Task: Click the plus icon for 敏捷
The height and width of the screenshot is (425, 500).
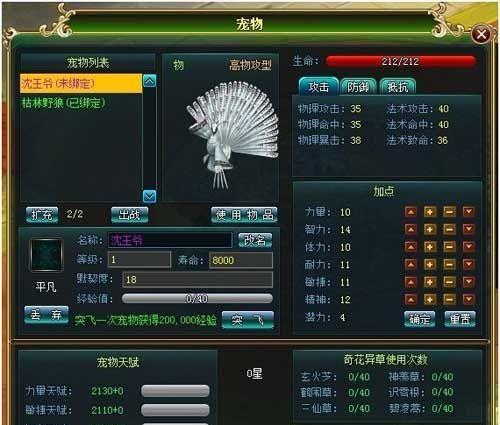Action: tap(430, 282)
